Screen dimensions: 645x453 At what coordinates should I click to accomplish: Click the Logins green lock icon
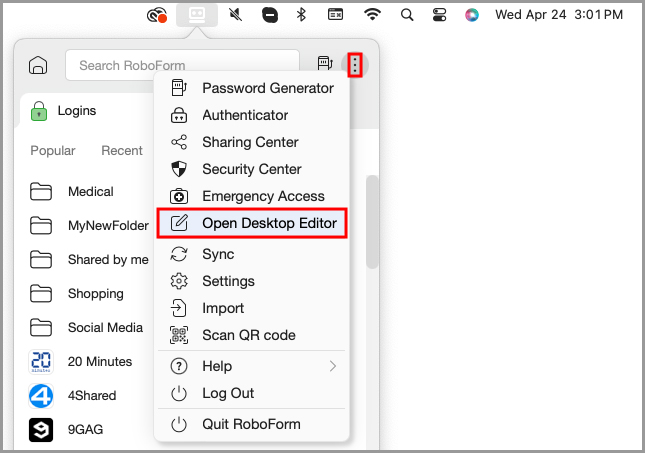point(39,111)
